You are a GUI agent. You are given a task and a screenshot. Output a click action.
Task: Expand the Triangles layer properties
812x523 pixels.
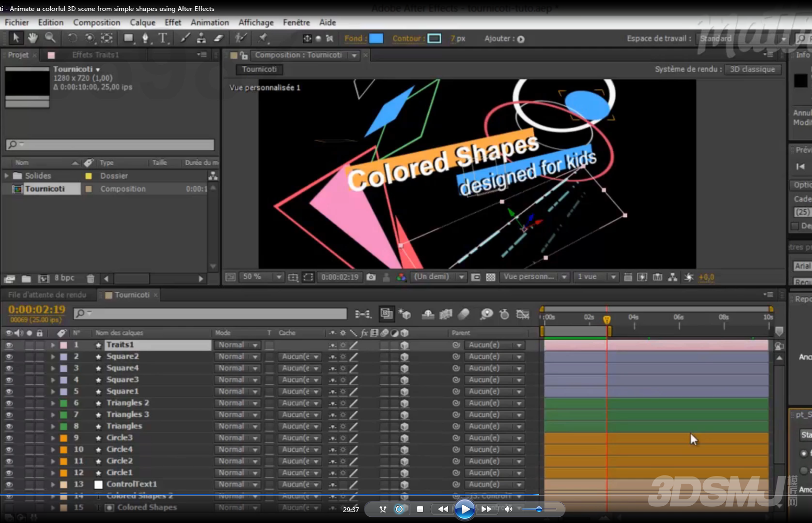(x=53, y=426)
